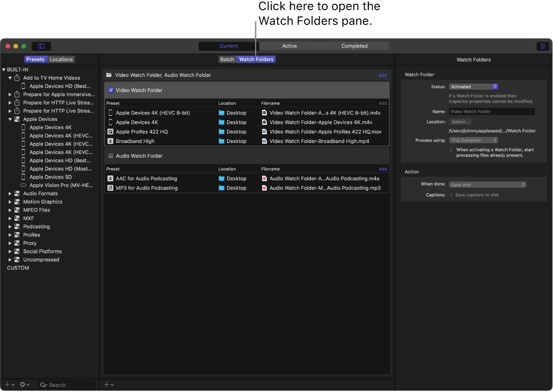
Task: Click the add preset plus icon in sidebar
Action: [x=8, y=384]
